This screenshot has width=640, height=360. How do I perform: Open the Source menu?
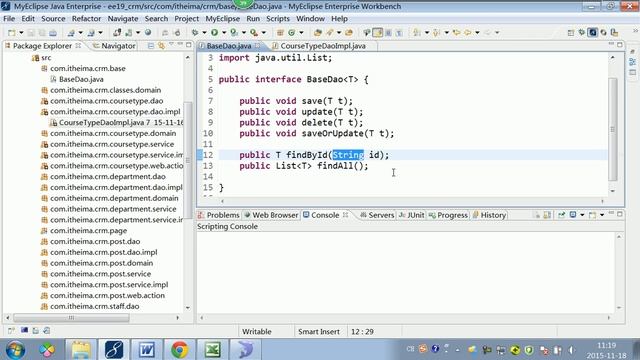tap(53, 19)
